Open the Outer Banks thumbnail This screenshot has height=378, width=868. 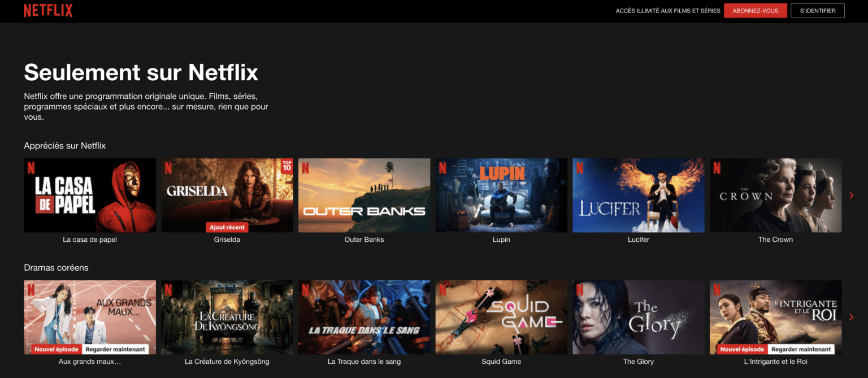364,195
